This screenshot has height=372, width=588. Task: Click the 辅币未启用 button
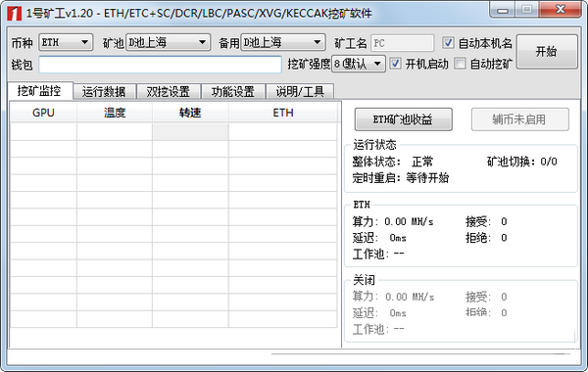coord(519,119)
